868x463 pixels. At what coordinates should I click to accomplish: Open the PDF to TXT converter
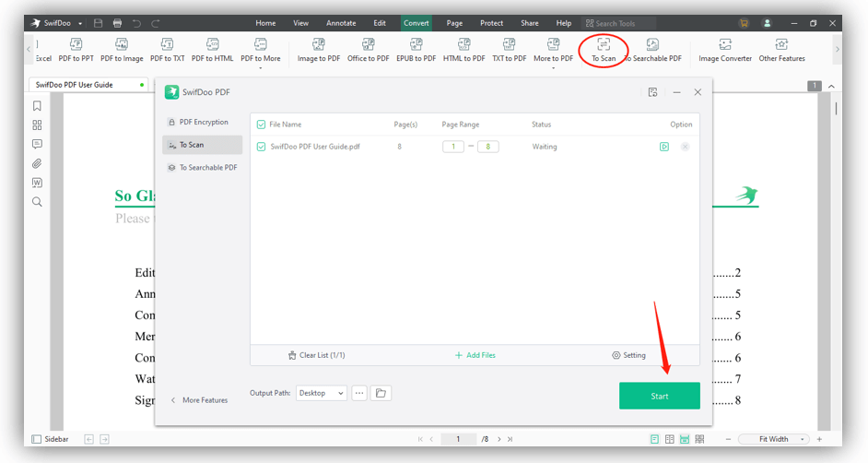click(x=167, y=50)
